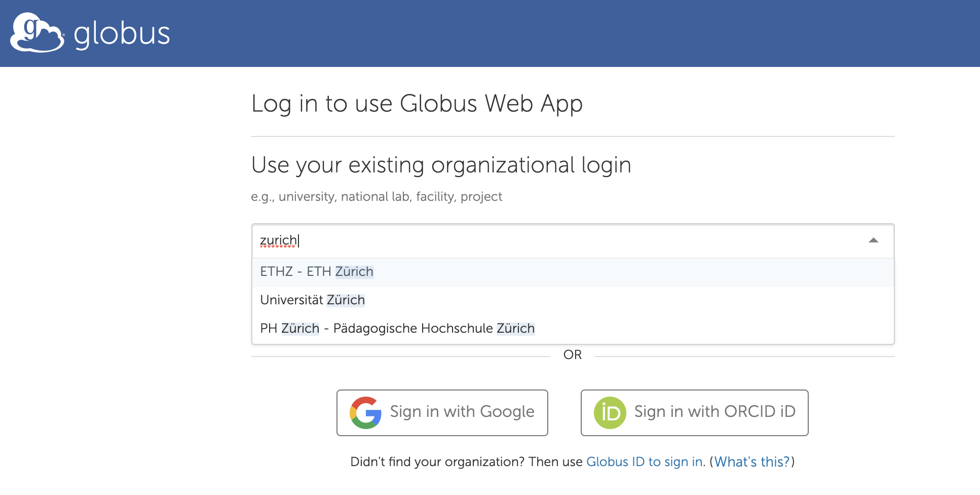
Task: Click the Use your existing organizational login heading
Action: (441, 165)
